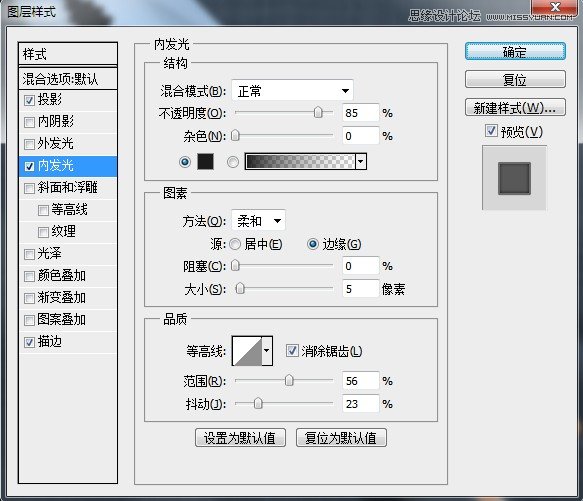The height and width of the screenshot is (501, 583).
Task: Select the gradient radio button
Action: pos(233,162)
